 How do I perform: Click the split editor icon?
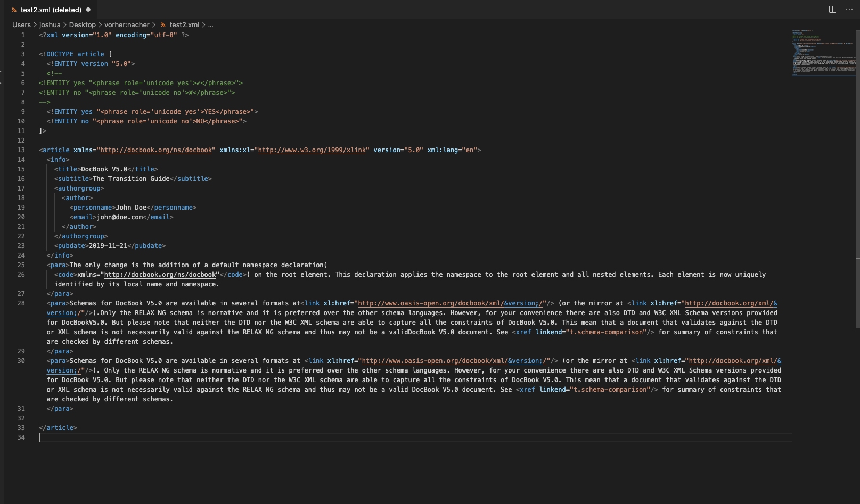(832, 10)
